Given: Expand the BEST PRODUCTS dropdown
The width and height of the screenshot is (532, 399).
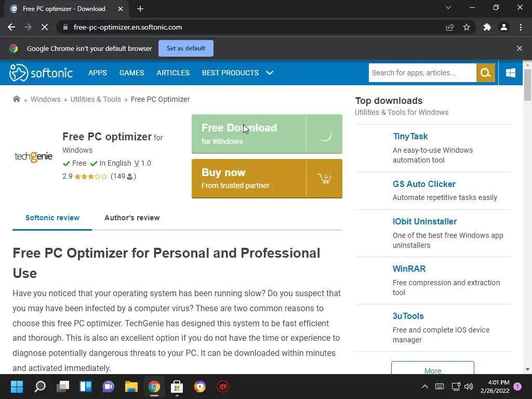Looking at the screenshot, I should [237, 73].
